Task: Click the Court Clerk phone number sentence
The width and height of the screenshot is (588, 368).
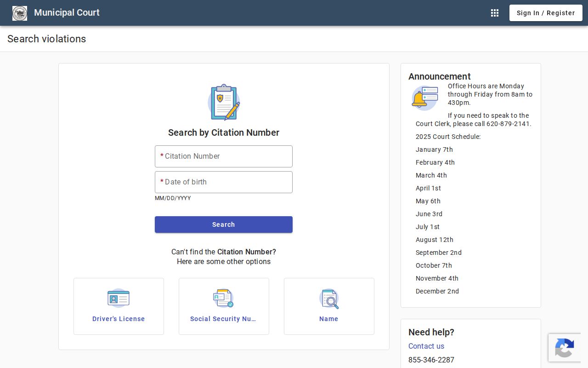Action: click(x=474, y=120)
